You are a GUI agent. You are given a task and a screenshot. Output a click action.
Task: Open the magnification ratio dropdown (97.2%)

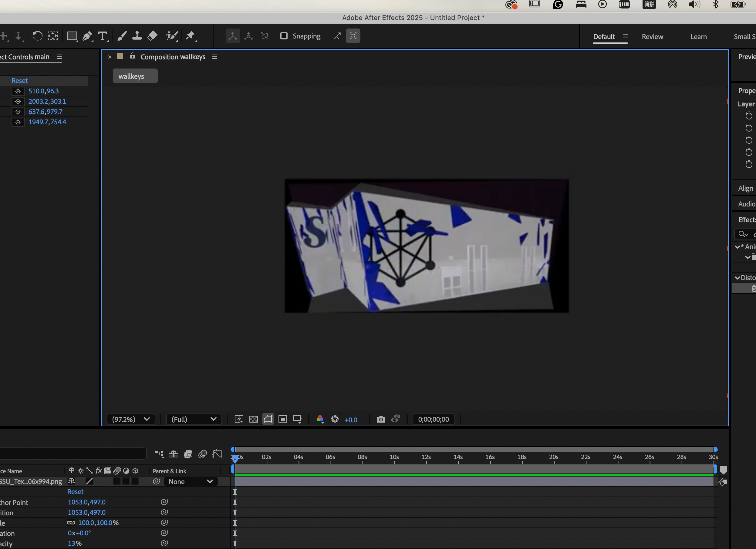[131, 420]
